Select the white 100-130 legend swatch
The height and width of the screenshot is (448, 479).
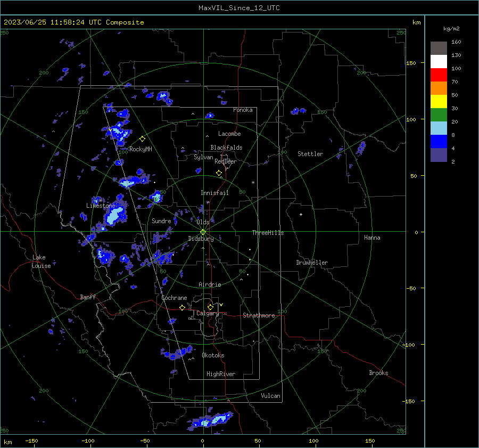[439, 62]
